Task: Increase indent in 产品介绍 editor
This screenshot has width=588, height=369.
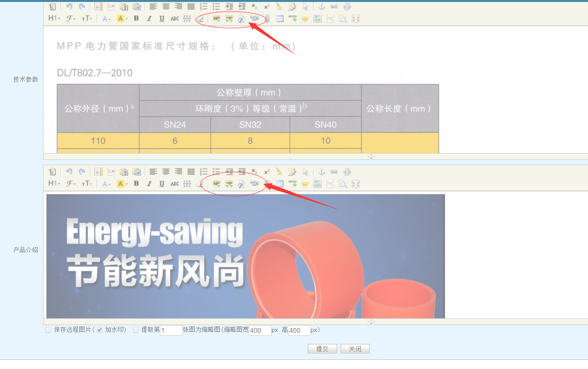Action: 229,171
